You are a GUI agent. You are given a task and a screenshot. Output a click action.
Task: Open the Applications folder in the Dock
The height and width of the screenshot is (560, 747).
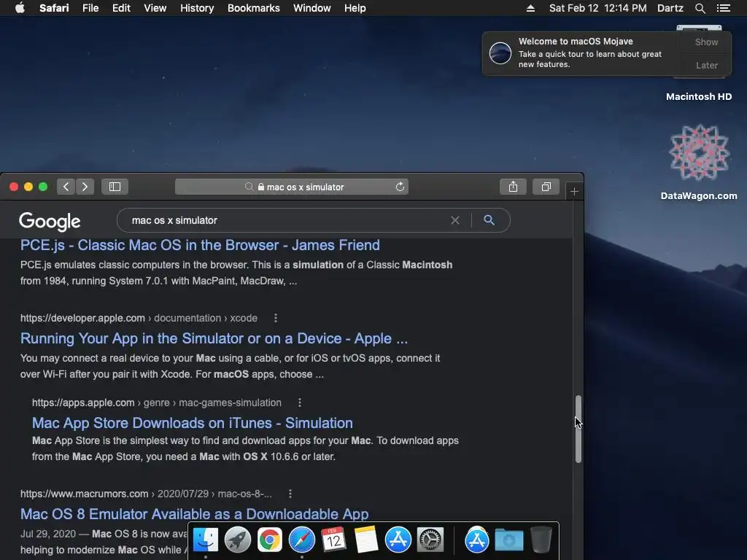[x=477, y=540]
